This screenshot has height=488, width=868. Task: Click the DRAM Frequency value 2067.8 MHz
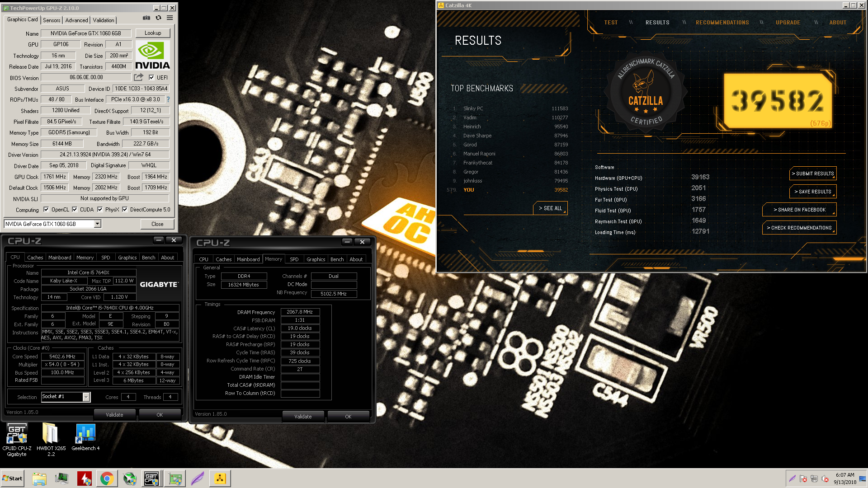coord(300,312)
